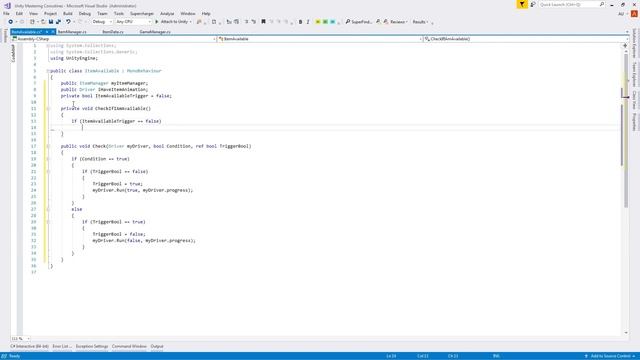This screenshot has width=640, height=360.
Task: Switch to the GameManager.cs tab
Action: click(155, 32)
